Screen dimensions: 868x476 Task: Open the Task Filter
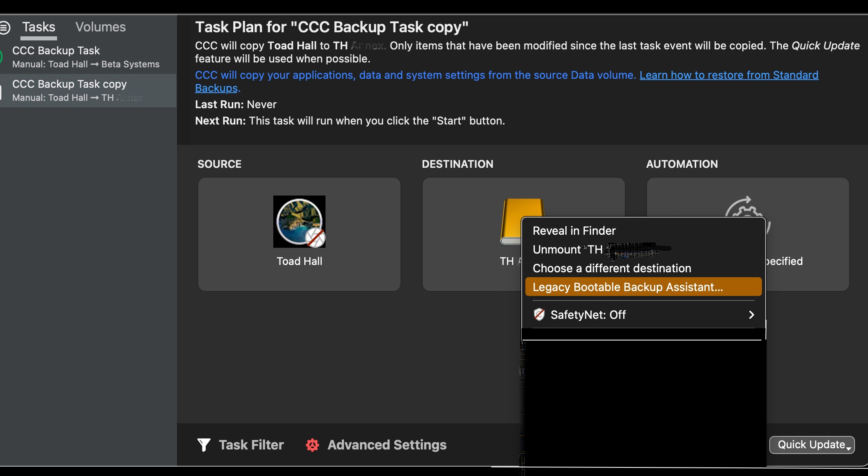[251, 445]
